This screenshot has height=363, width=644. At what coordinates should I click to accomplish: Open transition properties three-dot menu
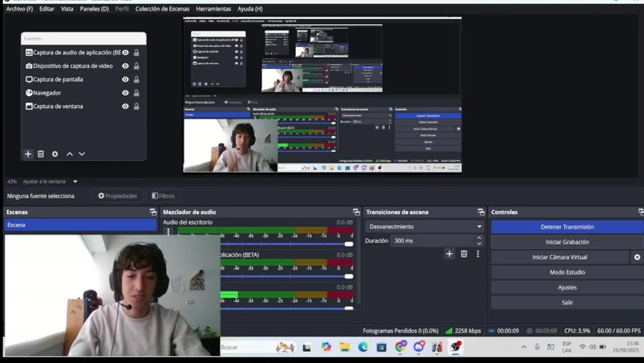[478, 254]
